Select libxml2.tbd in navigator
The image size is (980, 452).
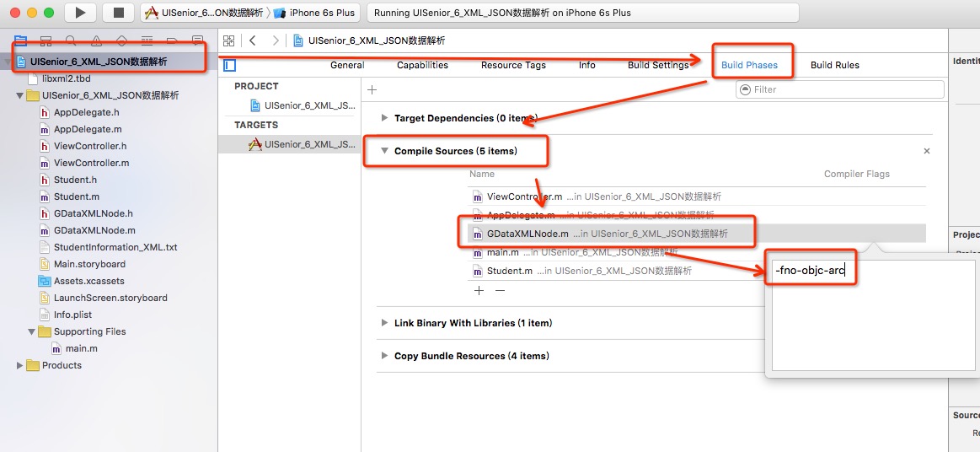click(66, 78)
